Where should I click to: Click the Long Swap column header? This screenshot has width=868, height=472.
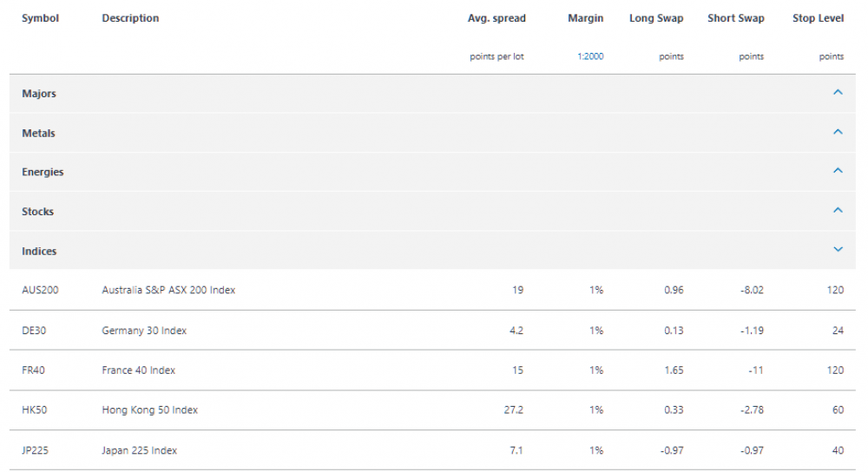coord(656,18)
